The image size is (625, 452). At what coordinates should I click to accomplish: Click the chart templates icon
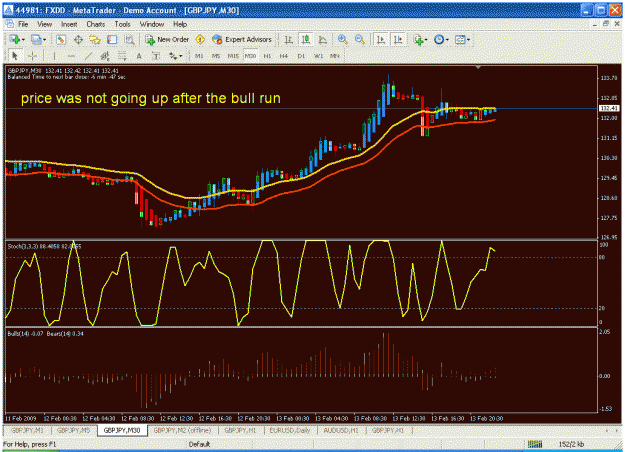460,39
